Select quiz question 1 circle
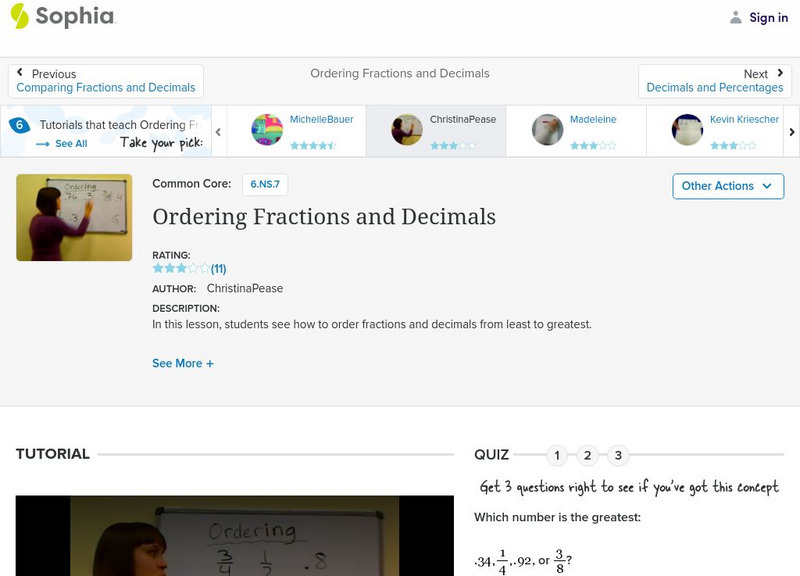This screenshot has height=576, width=800. click(556, 456)
